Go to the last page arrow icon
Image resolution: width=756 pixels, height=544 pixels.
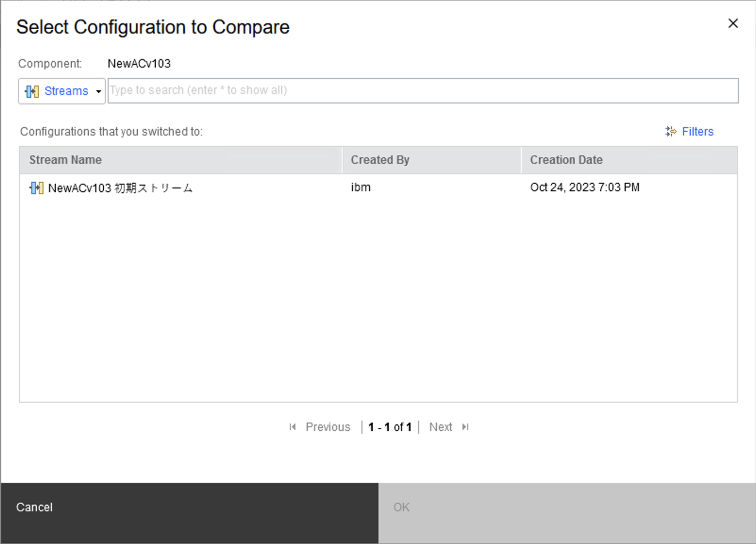[465, 427]
